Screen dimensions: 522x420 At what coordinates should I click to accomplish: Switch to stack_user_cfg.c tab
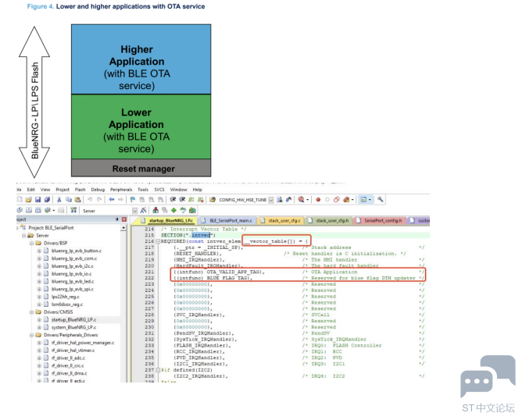[281, 220]
